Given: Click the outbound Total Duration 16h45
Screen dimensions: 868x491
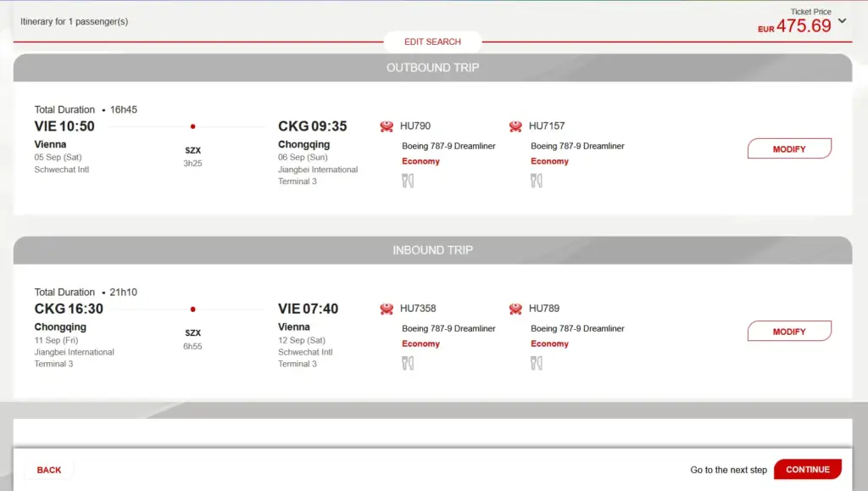Looking at the screenshot, I should (86, 109).
